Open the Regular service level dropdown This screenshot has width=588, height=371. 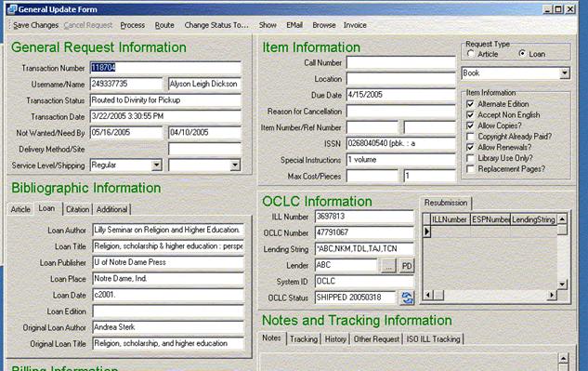click(x=156, y=165)
